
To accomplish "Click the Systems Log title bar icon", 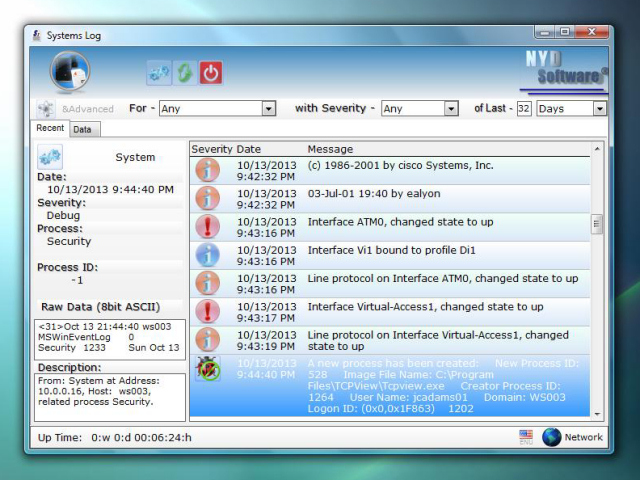I will pos(37,36).
